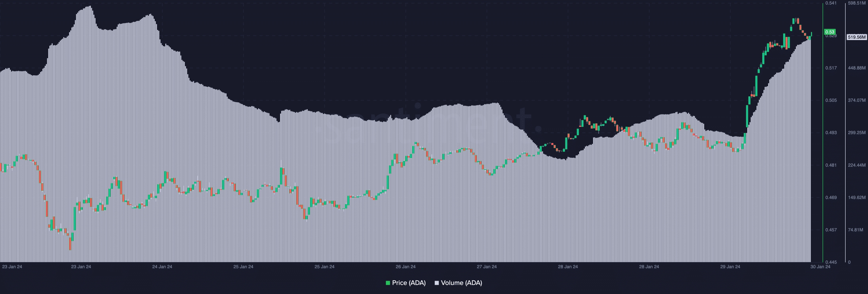The height and width of the screenshot is (294, 868).
Task: Select the 27 Jan 24 date label
Action: click(487, 267)
